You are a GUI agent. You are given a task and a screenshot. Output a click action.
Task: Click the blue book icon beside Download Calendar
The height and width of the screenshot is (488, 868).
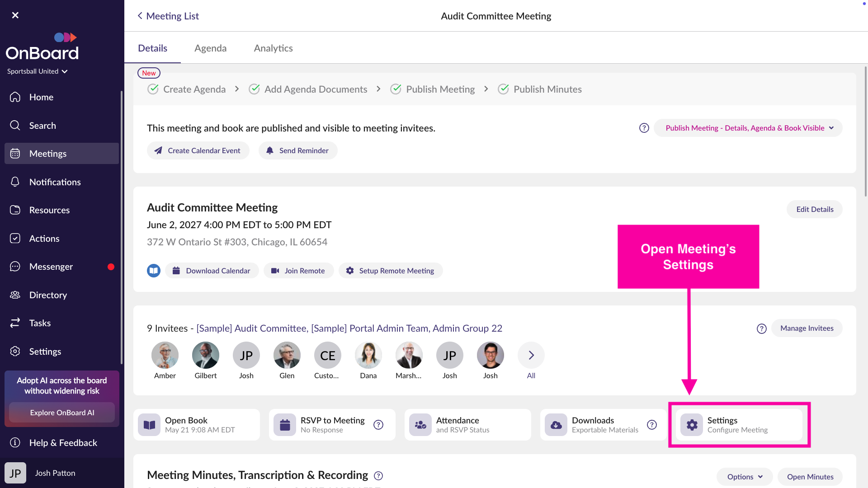point(154,271)
